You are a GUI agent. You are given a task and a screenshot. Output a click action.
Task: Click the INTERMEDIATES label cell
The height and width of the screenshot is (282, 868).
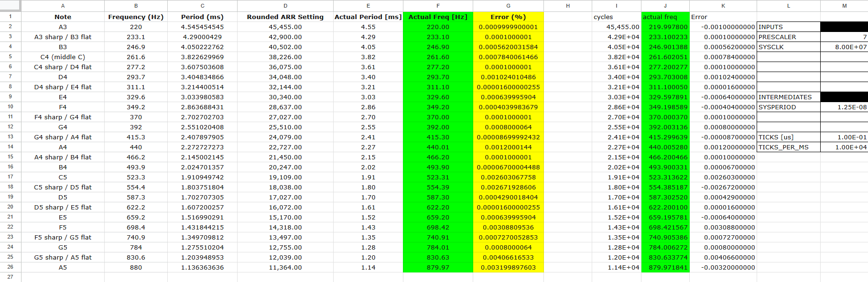(788, 97)
